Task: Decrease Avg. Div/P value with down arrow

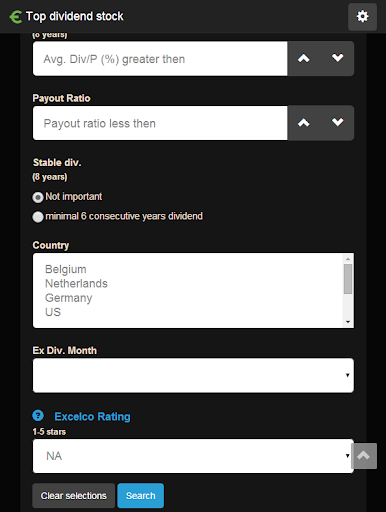Action: (337, 59)
